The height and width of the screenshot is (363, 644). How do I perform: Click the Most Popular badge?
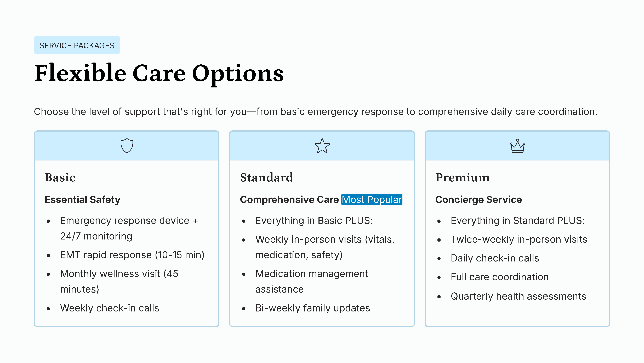click(x=372, y=200)
